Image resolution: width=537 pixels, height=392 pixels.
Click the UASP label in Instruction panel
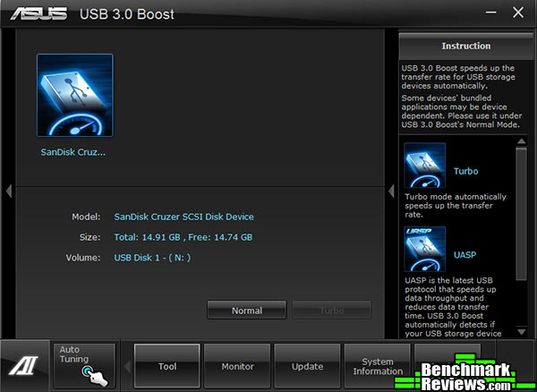point(465,255)
